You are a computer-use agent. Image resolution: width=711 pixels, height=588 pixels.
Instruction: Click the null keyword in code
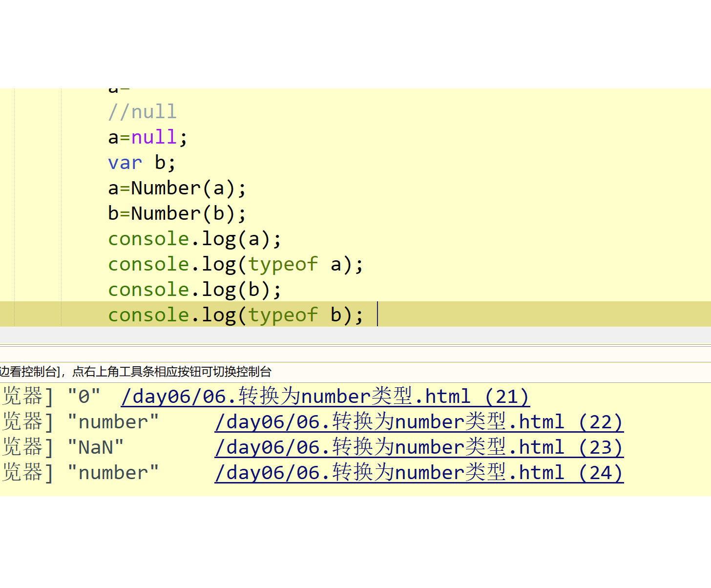(153, 137)
